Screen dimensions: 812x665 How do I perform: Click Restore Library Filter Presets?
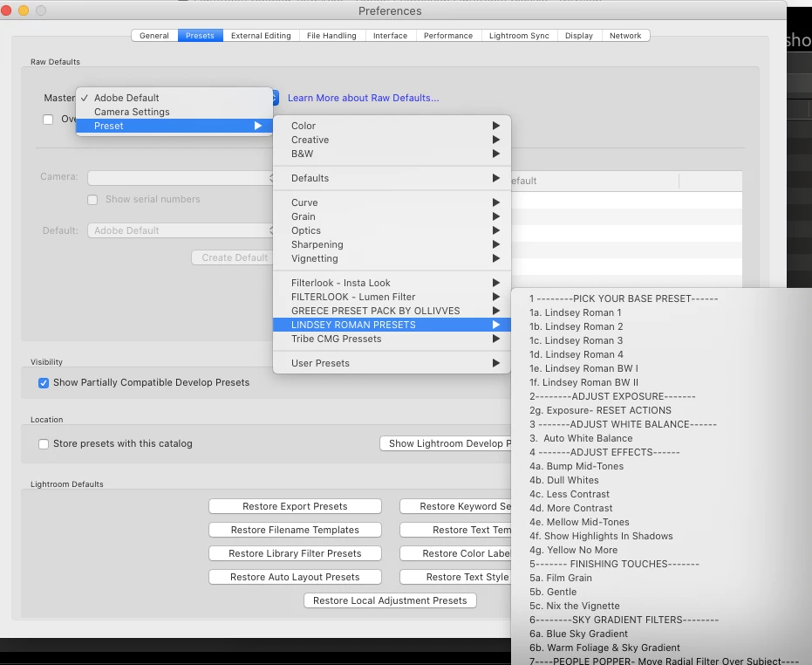click(x=295, y=553)
